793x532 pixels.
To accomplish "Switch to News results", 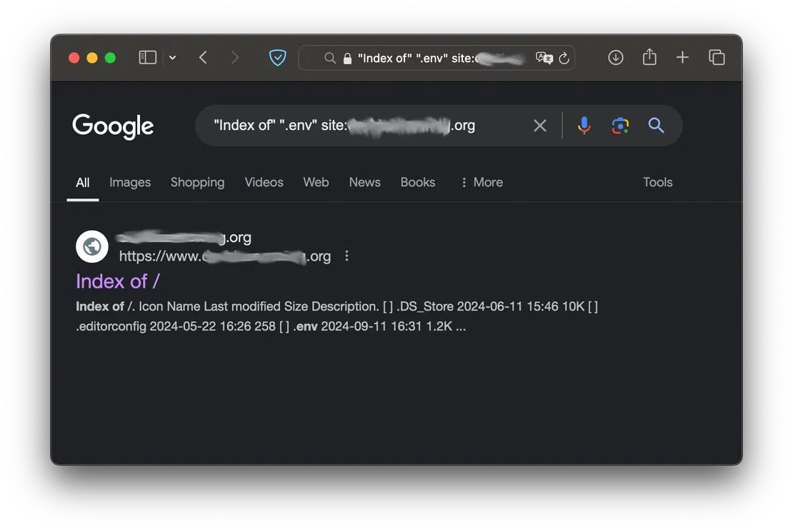I will [364, 182].
